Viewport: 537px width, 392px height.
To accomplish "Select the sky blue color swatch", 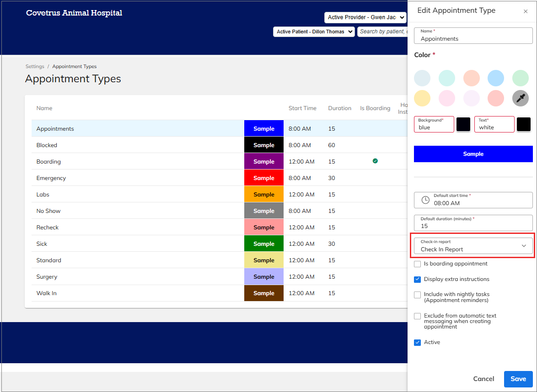I will tap(495, 78).
